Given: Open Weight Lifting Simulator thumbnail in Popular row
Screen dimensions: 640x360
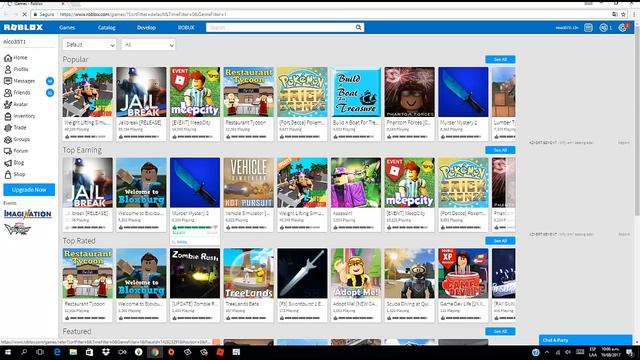Looking at the screenshot, I should 88,92.
